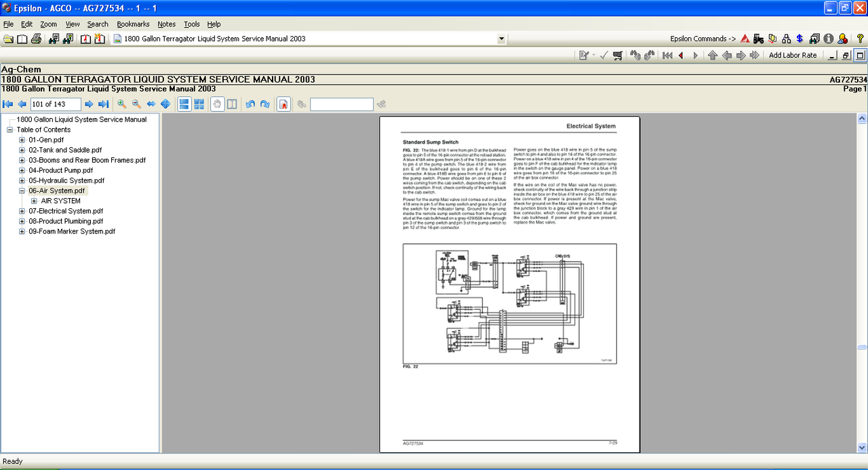Viewport: 868px width, 470px height.
Task: Select 05-Hydraulic System.pdf in tree
Action: 66,180
